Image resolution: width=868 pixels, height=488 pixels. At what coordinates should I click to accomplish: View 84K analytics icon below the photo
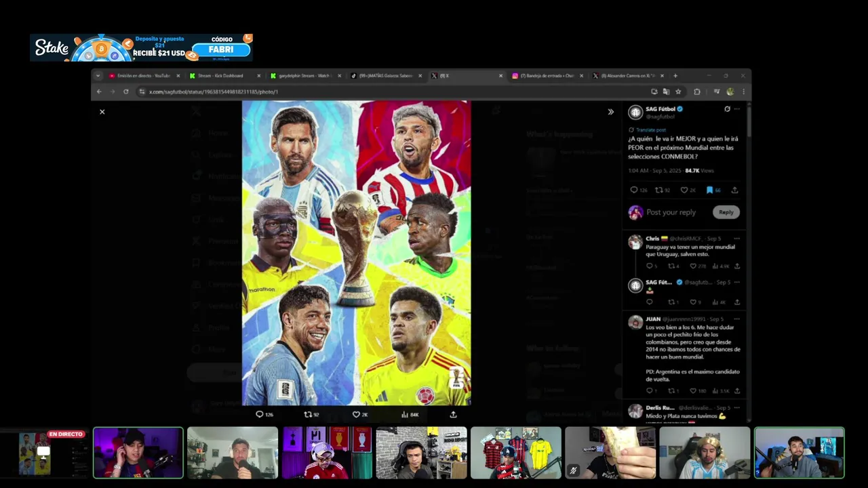click(x=410, y=414)
